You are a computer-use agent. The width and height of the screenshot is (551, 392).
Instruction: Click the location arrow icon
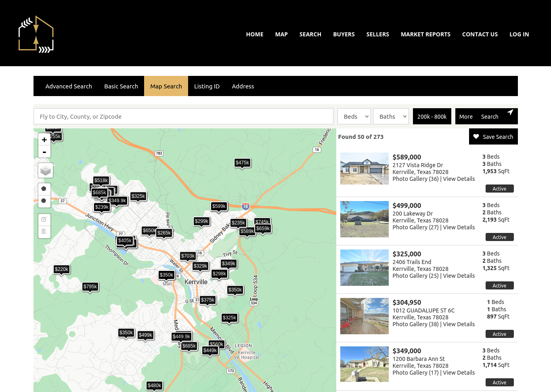(x=510, y=112)
